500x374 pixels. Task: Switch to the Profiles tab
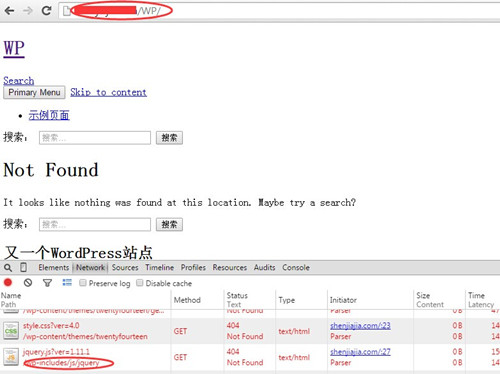point(193,268)
